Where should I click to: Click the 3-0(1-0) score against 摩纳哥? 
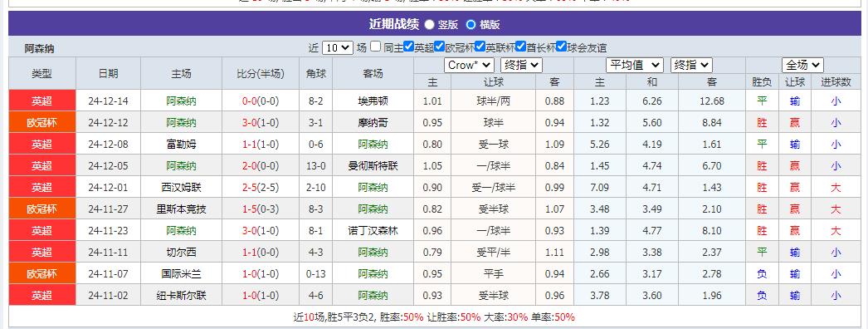pos(261,122)
